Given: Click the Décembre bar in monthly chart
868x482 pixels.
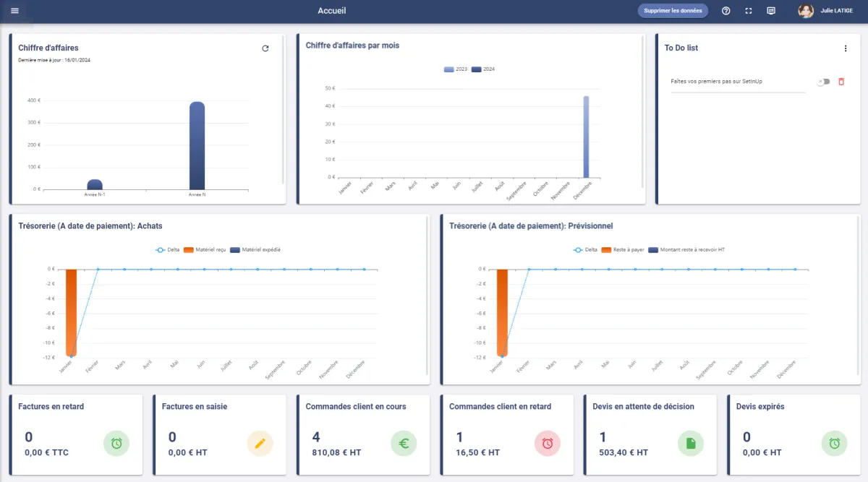Looking at the screenshot, I should point(586,137).
